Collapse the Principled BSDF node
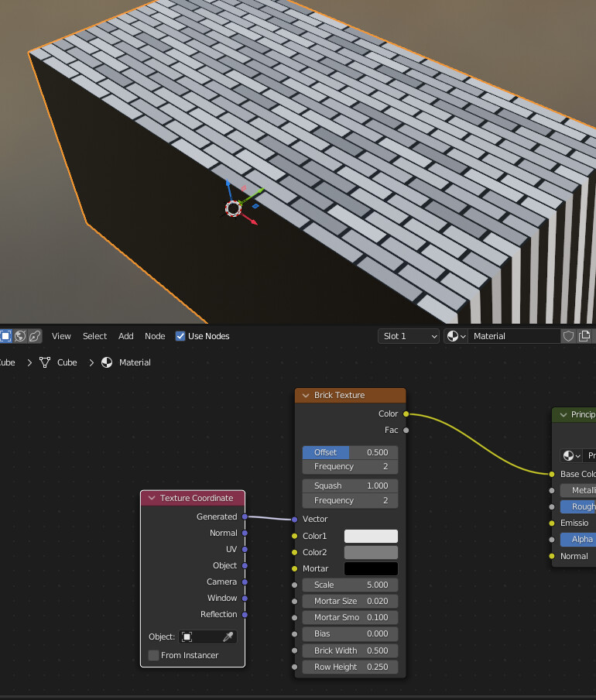596x700 pixels. (x=563, y=415)
